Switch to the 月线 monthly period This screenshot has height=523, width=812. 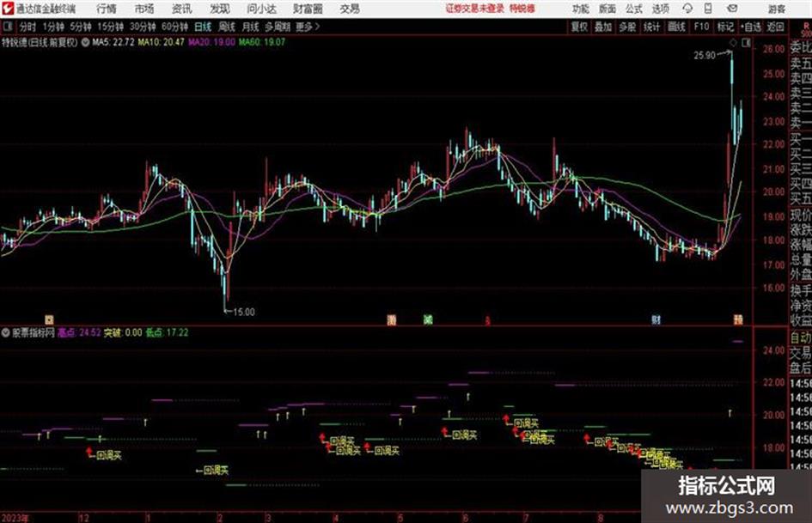[251, 27]
